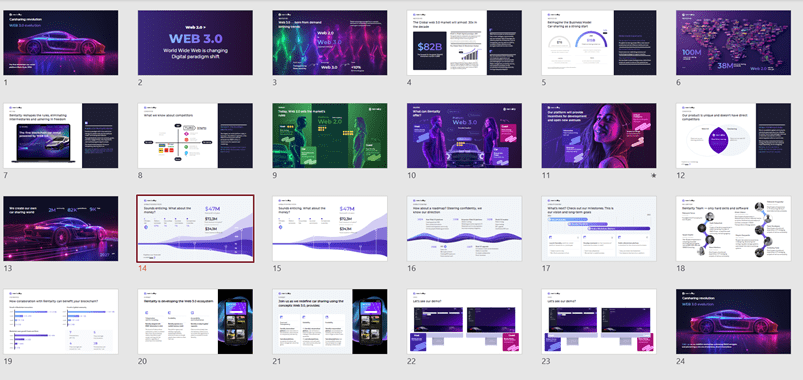Select slide 2 titled WEB 3.0
The image size is (803, 380).
(x=195, y=43)
